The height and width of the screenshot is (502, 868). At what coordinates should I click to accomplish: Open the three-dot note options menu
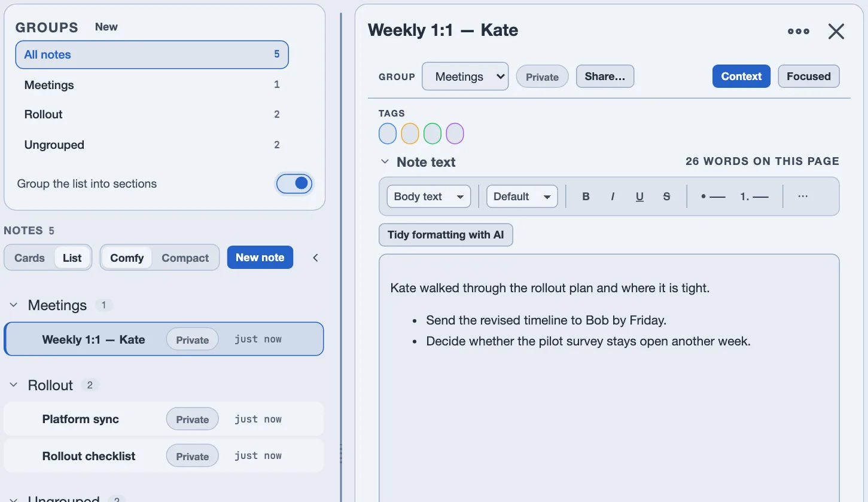tap(799, 31)
